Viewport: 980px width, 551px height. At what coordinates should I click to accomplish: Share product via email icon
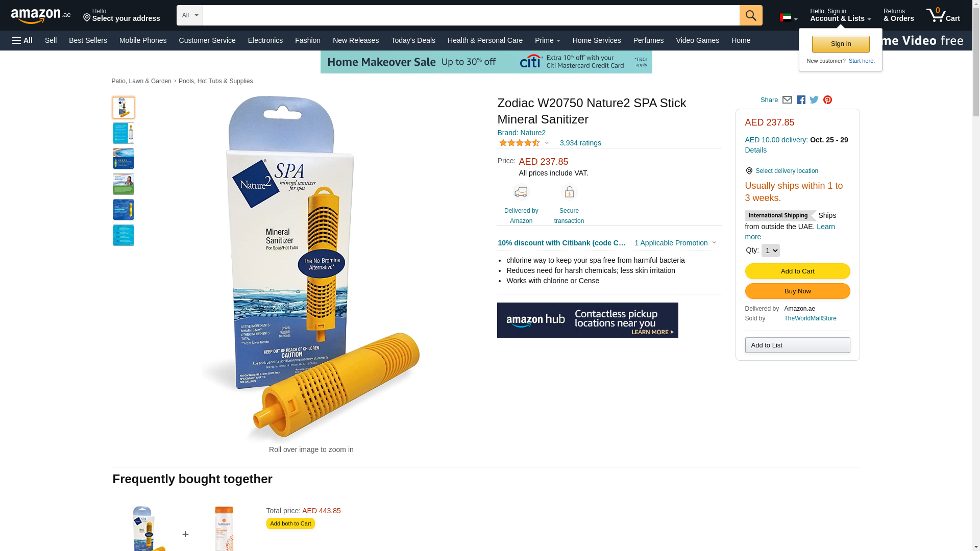(787, 100)
